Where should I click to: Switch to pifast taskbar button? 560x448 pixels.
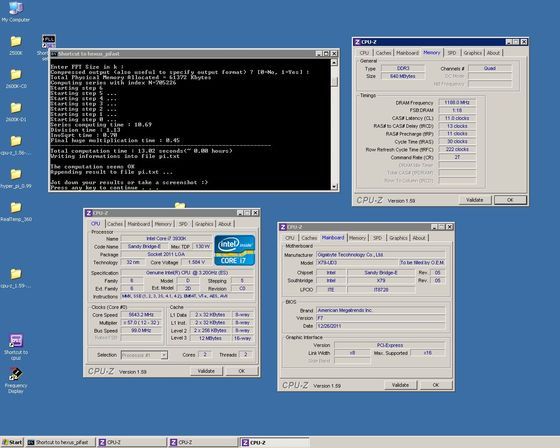click(x=61, y=442)
